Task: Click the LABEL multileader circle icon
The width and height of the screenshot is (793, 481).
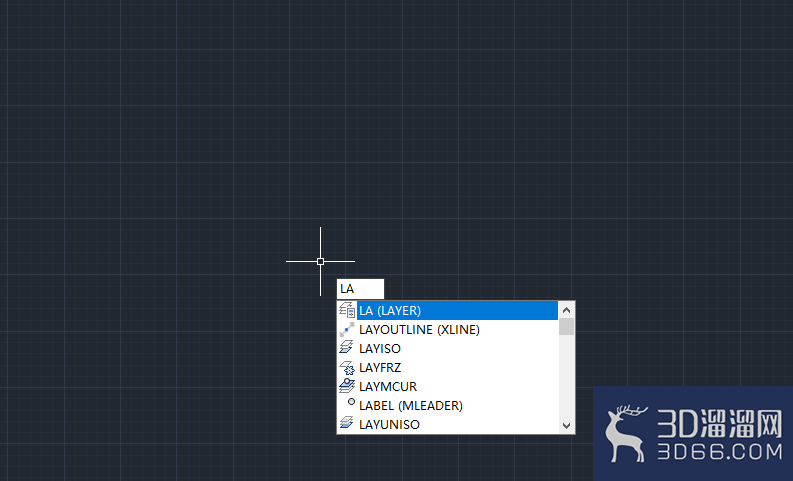Action: coord(351,402)
